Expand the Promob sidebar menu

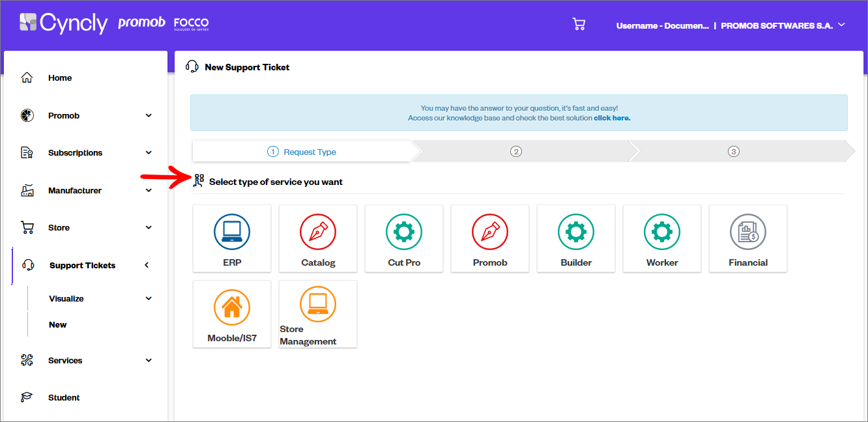149,115
